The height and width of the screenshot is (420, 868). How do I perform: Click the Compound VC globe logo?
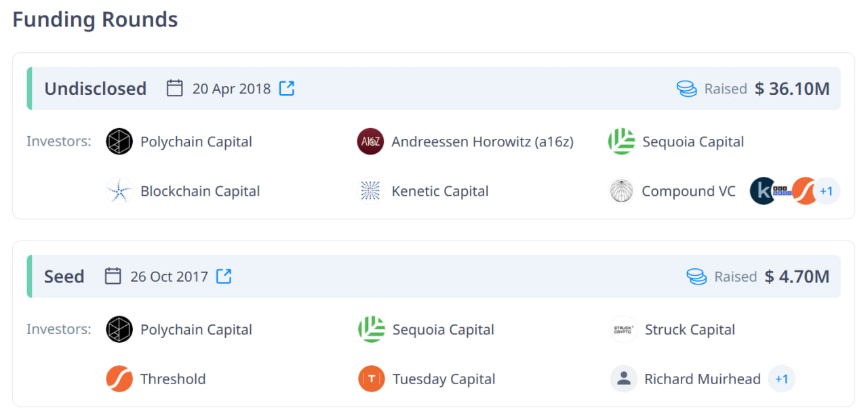click(621, 191)
